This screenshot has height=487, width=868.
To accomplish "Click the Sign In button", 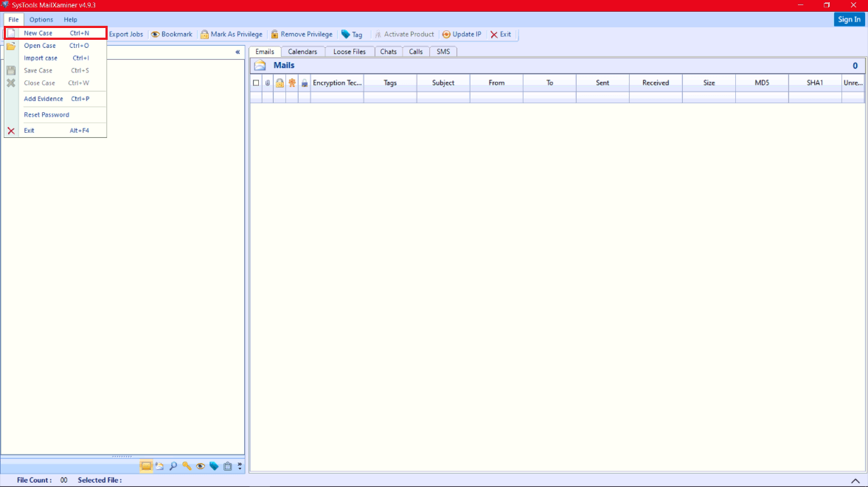I will [849, 19].
